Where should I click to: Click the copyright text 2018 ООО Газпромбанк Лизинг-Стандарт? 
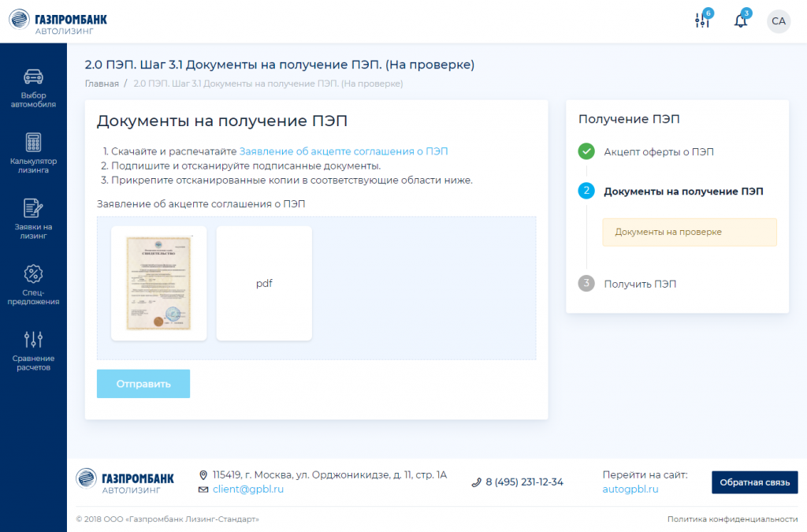point(168,519)
